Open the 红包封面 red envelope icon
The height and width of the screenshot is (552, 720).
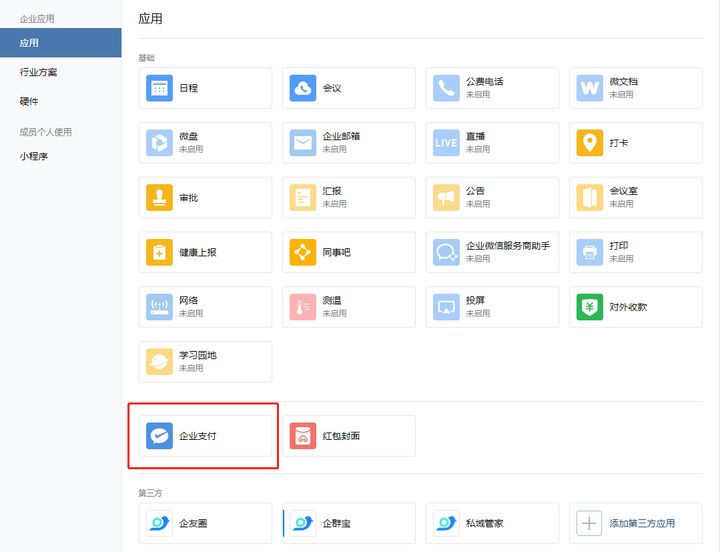coord(303,436)
